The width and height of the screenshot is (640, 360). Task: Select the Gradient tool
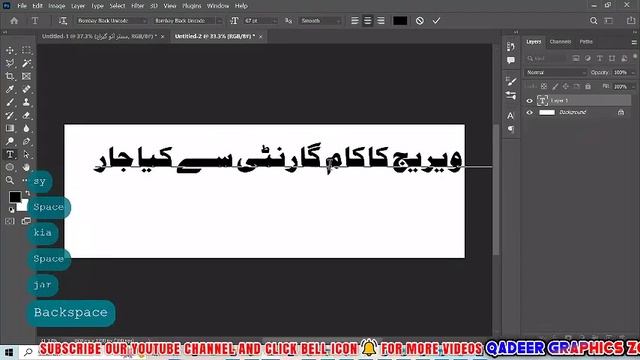[10, 129]
